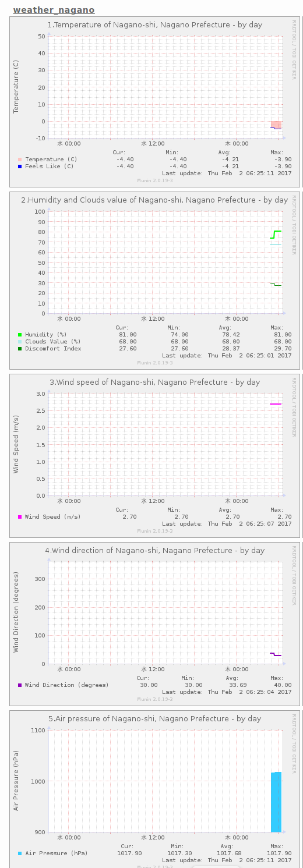Viewport: 303px width, 868px height.
Task: Click the blue Feels Like legend swatch
Action: [x=20, y=166]
